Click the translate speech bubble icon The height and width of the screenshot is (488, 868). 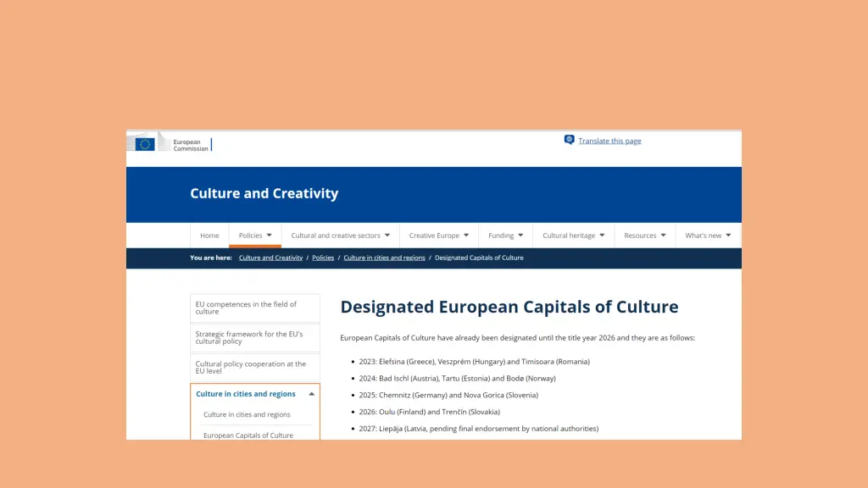569,140
